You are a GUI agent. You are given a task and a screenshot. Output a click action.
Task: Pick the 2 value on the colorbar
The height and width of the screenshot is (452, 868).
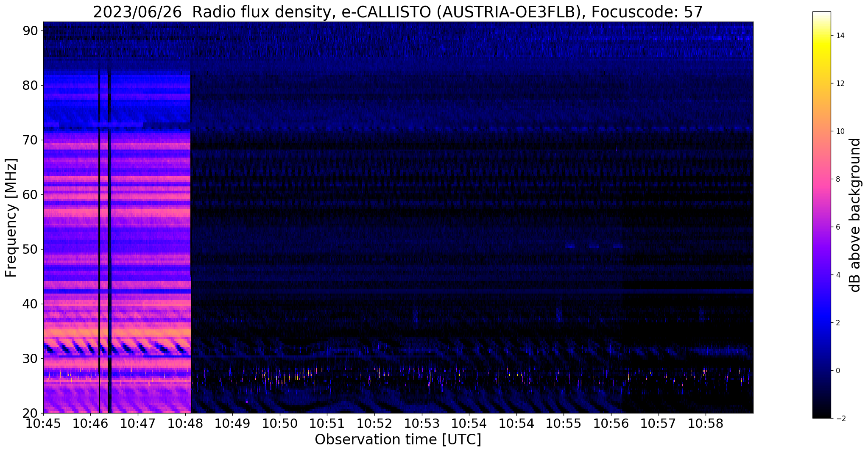click(837, 323)
